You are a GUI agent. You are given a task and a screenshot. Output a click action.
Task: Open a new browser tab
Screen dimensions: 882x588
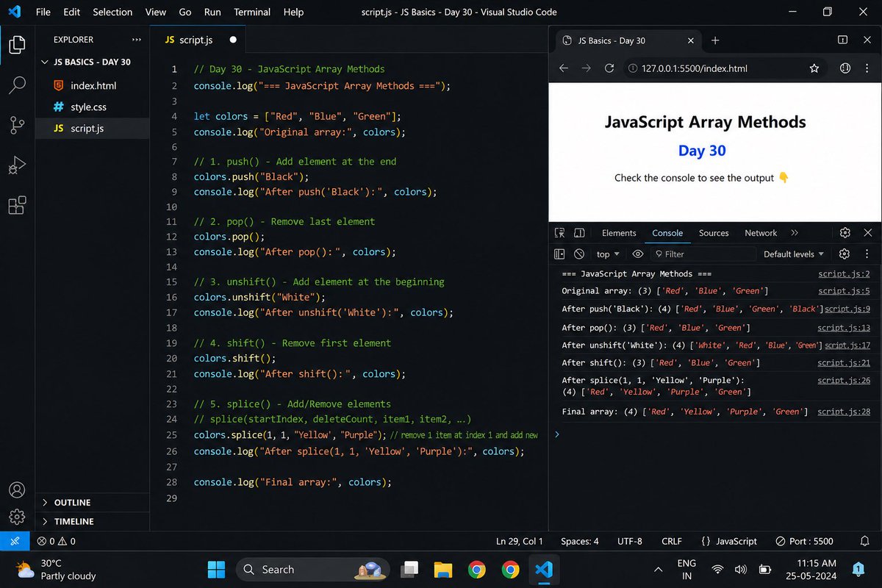(715, 40)
